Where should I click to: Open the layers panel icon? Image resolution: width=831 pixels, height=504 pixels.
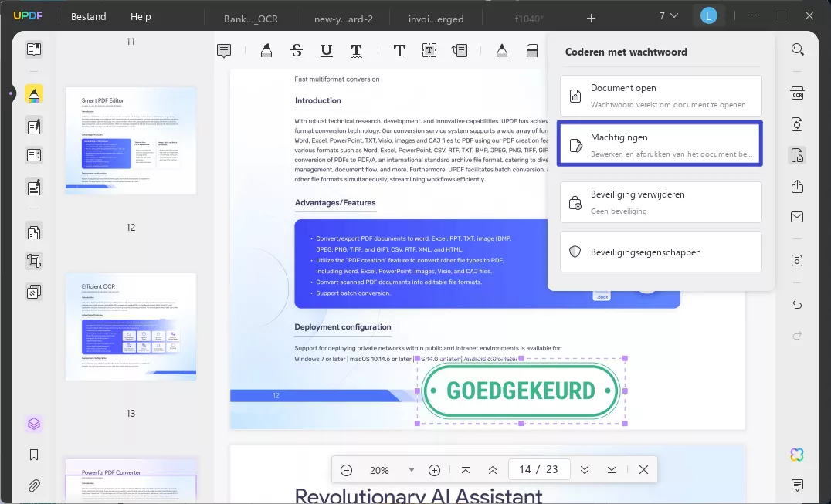34,424
